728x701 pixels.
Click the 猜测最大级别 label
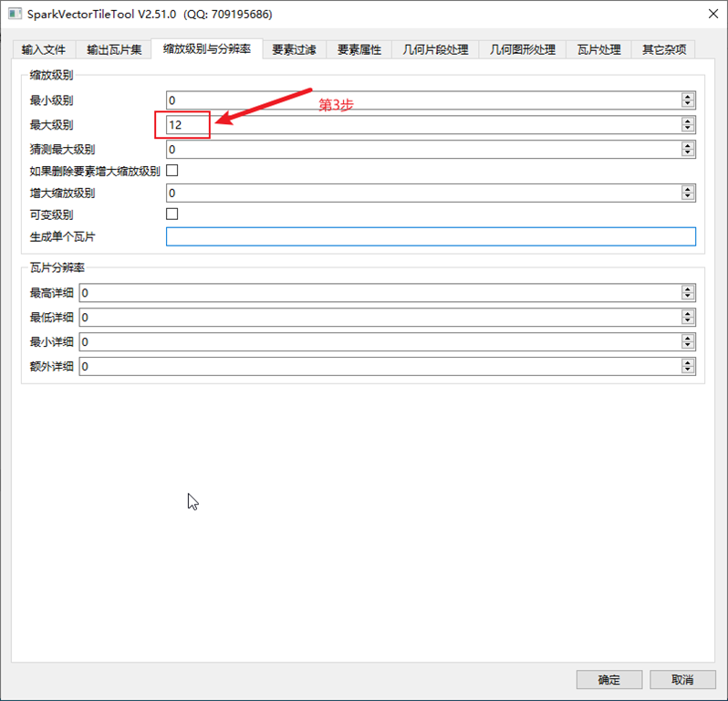(x=62, y=150)
